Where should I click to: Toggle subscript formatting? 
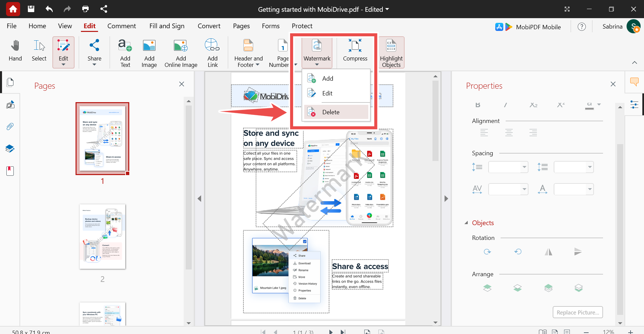[534, 105]
